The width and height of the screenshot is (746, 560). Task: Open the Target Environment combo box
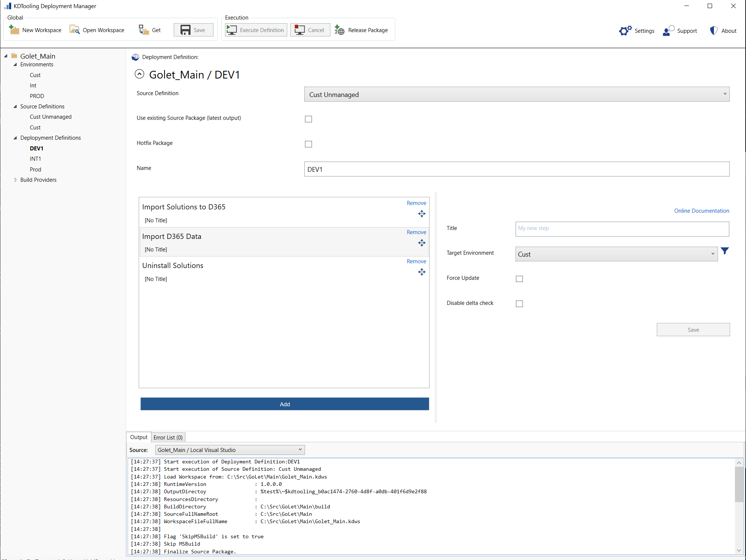[616, 254]
